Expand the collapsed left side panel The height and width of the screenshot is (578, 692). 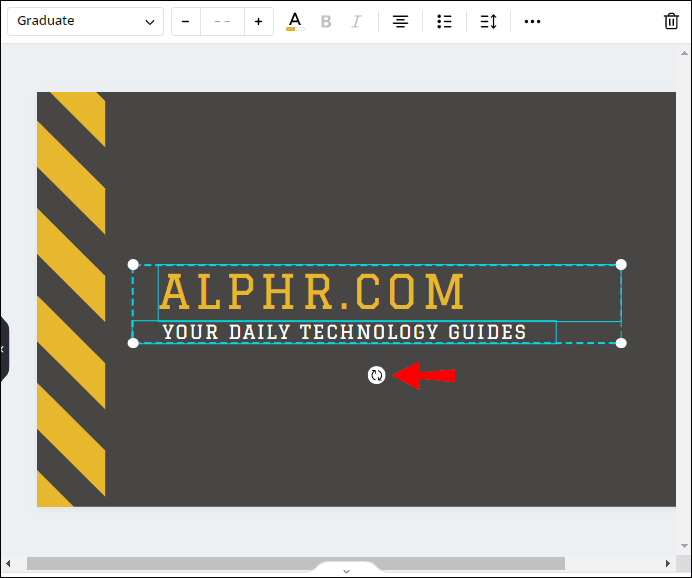[x=3, y=349]
